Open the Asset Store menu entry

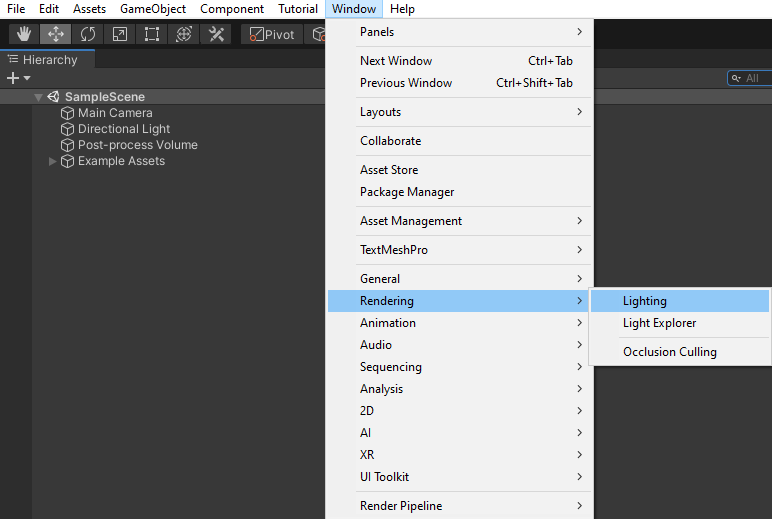[389, 170]
